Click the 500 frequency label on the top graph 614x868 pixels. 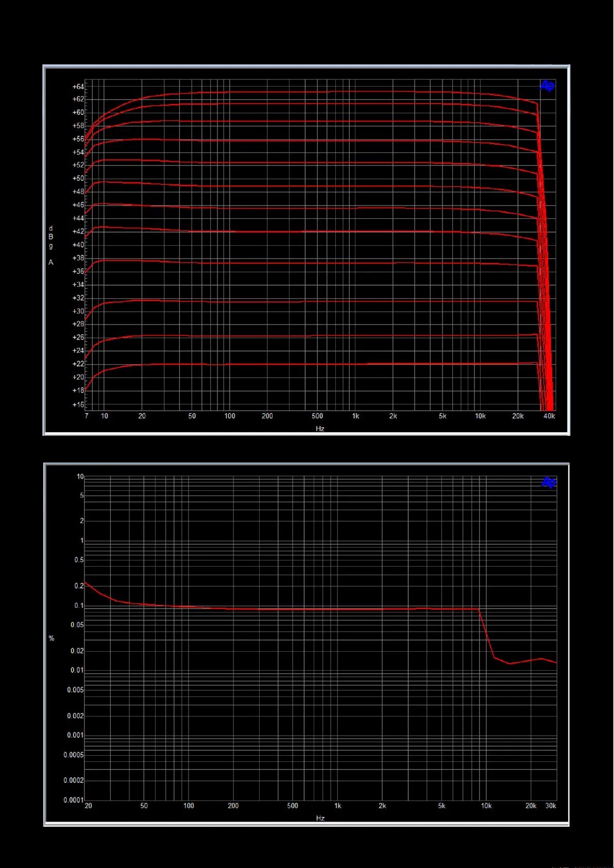[317, 416]
